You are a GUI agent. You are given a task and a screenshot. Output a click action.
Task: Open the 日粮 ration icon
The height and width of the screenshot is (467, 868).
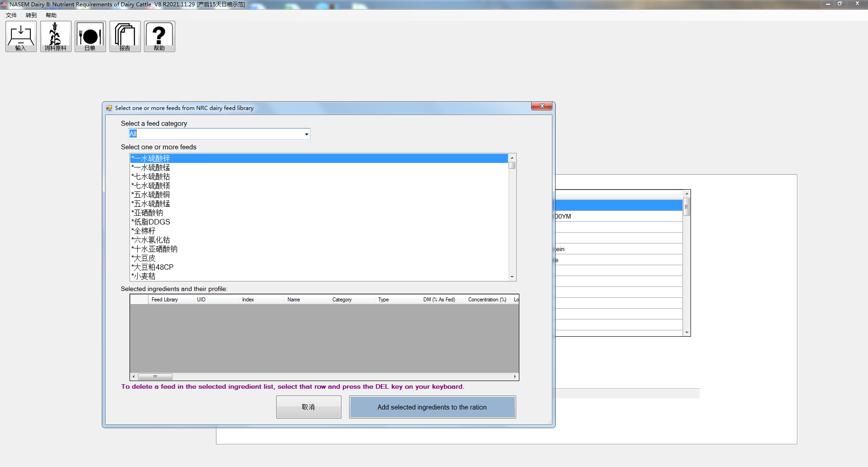[90, 36]
